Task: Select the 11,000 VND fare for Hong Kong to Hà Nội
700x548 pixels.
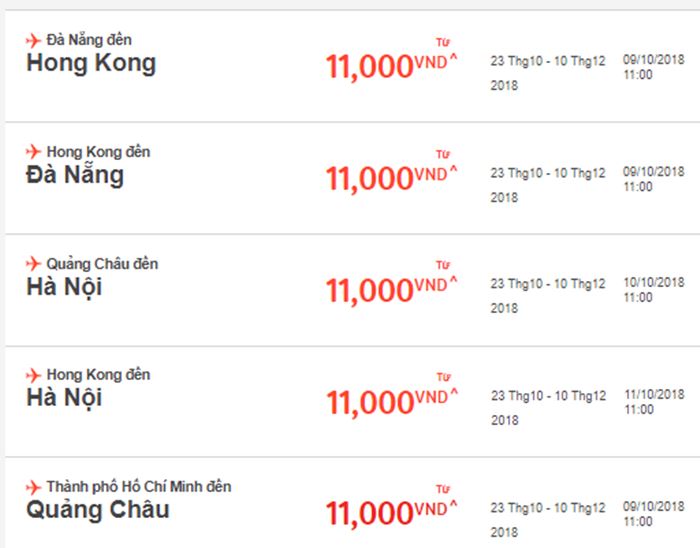Action: click(392, 402)
